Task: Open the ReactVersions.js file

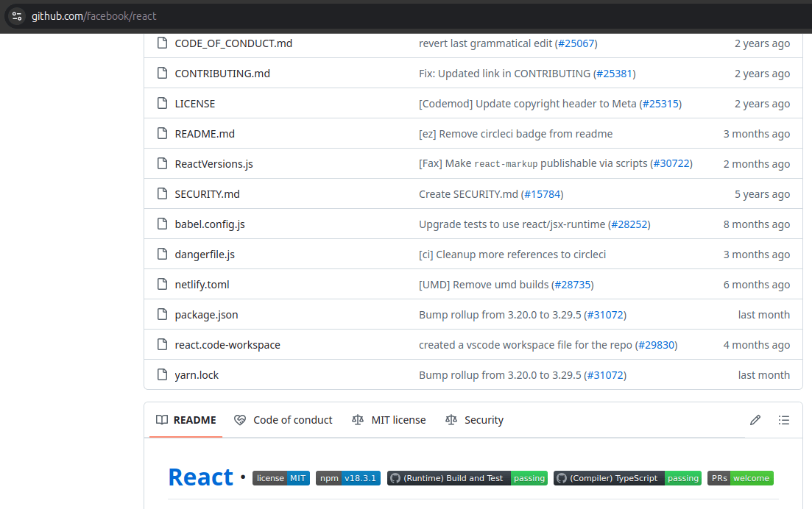Action: (214, 164)
